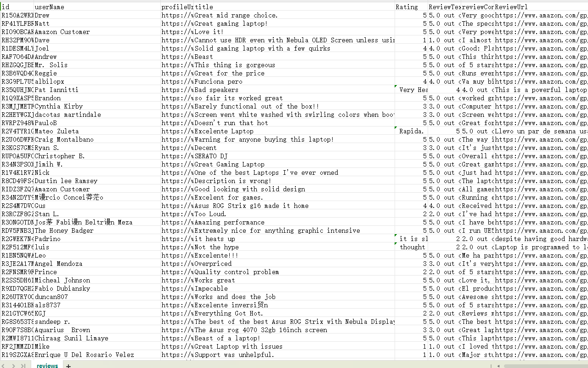Select userName cell 'Dustin lee Ramsey'

point(97,181)
